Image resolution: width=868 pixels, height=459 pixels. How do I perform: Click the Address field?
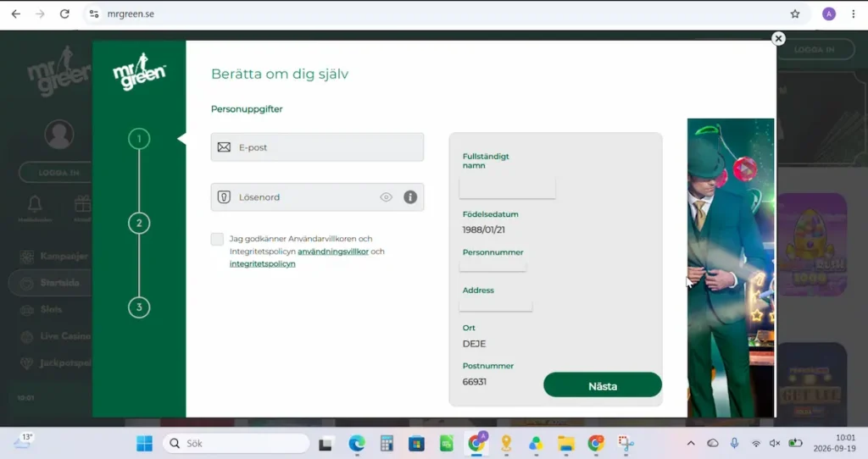pos(495,304)
